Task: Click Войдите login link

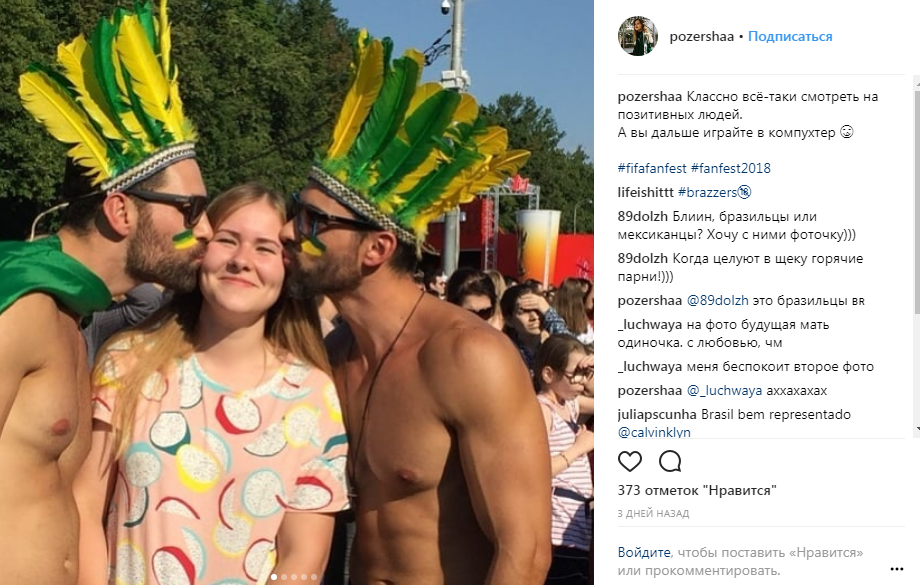Action: [x=644, y=552]
